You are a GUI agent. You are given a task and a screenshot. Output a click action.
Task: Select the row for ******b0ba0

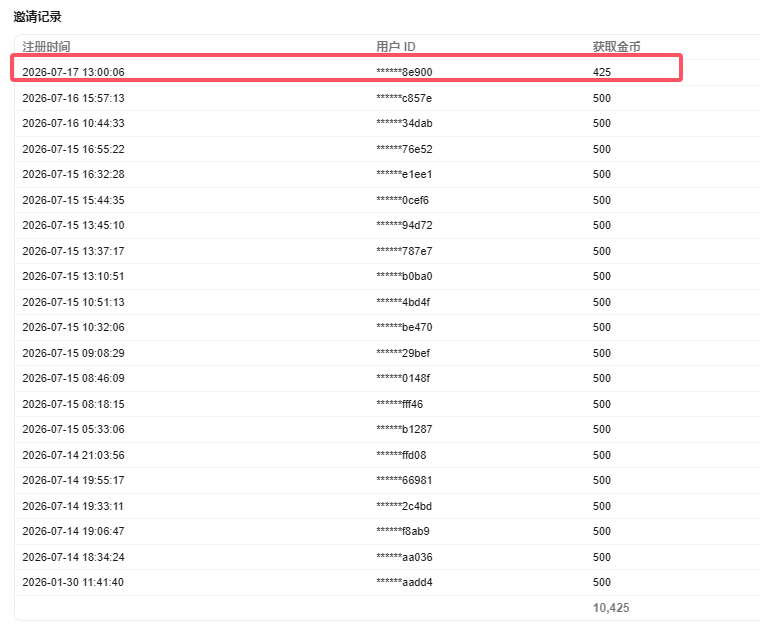387,276
